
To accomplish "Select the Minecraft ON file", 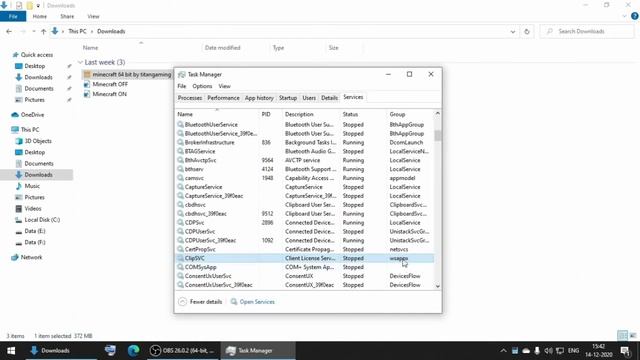I will (105, 94).
